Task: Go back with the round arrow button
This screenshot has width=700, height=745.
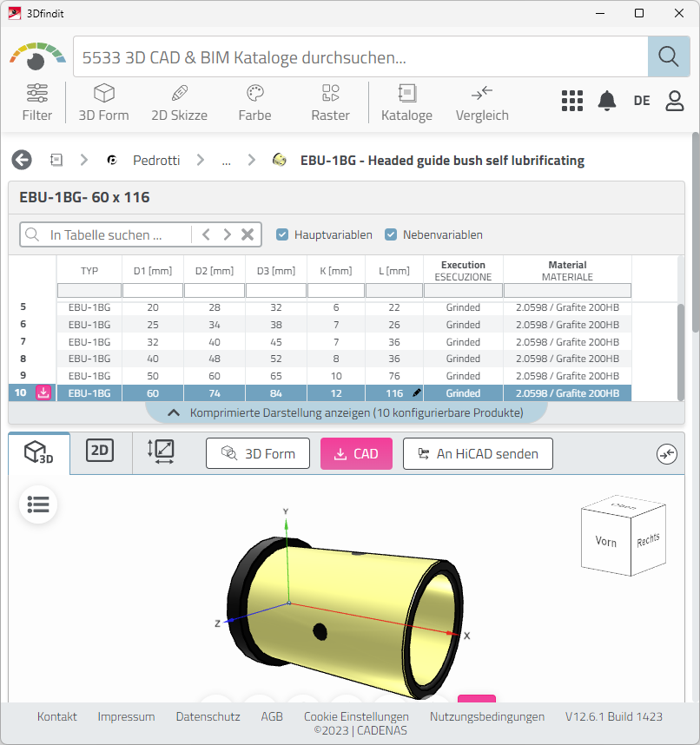Action: 22,160
